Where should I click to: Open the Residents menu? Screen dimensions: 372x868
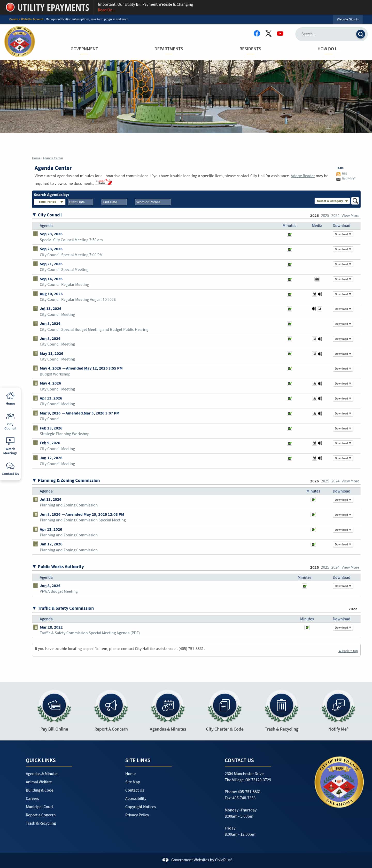(250, 49)
